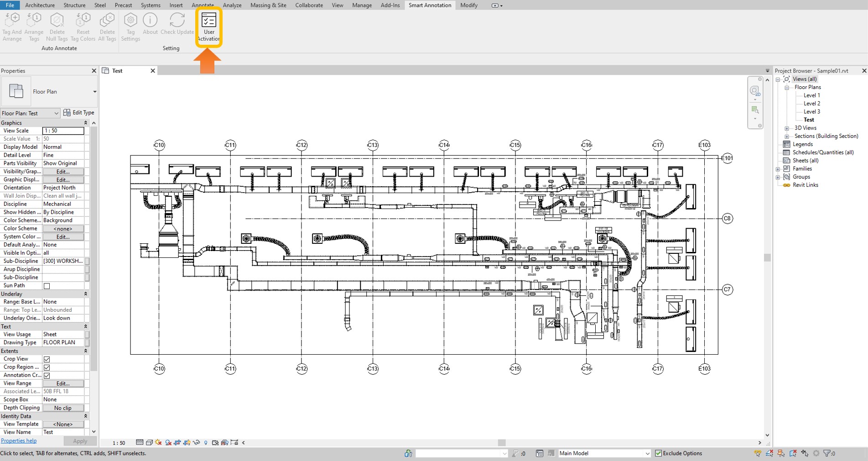The width and height of the screenshot is (868, 461).
Task: Click the Zoom in Region tool
Action: 755,110
